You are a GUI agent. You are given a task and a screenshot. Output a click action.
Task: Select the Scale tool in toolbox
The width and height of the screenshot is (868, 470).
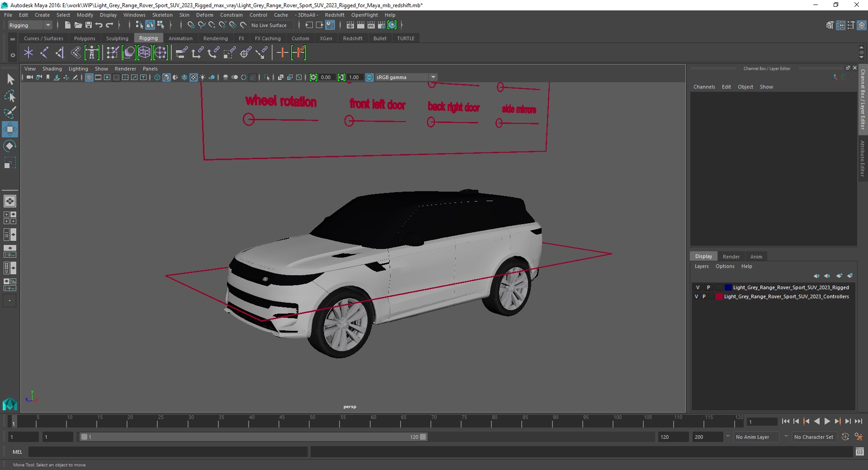click(x=10, y=163)
